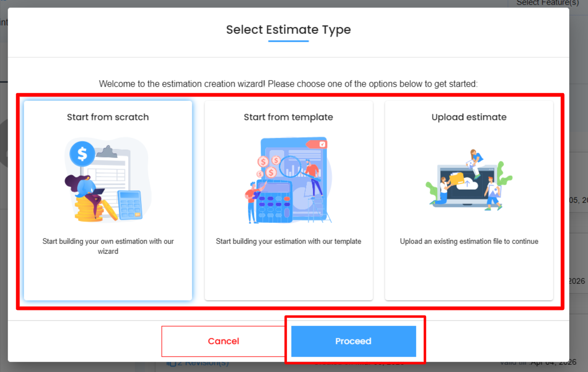Pick the "Upload estimate" option title

tap(469, 117)
